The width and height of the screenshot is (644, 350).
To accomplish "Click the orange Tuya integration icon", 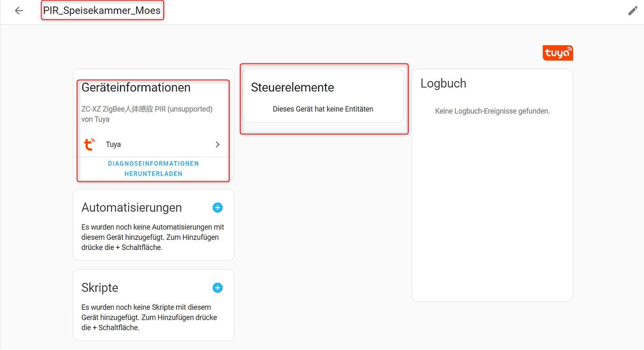I will (89, 145).
